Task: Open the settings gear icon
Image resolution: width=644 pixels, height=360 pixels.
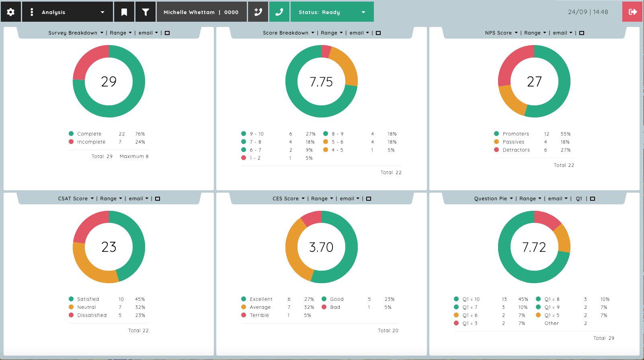Action: tap(11, 12)
